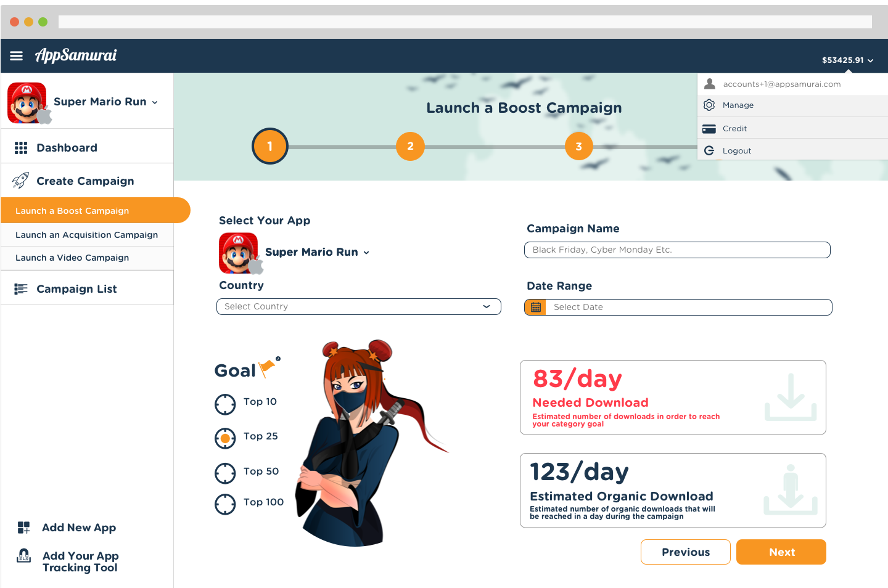This screenshot has height=588, width=888.
Task: Expand the $53425.91 balance dropdown
Action: pyautogui.click(x=847, y=60)
